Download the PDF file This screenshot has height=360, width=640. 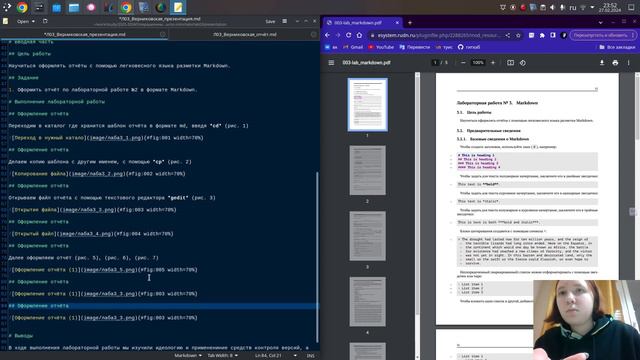[602, 63]
